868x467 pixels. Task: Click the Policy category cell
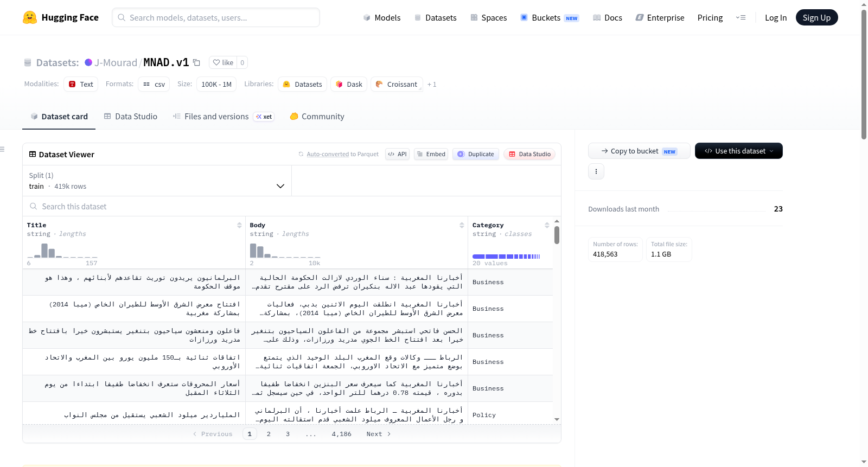point(510,415)
